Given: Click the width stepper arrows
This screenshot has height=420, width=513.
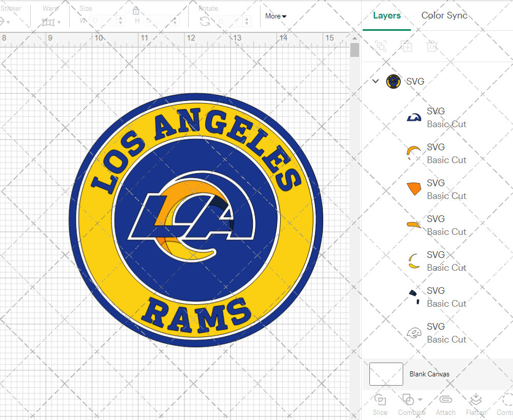Looking at the screenshot, I should [x=121, y=21].
